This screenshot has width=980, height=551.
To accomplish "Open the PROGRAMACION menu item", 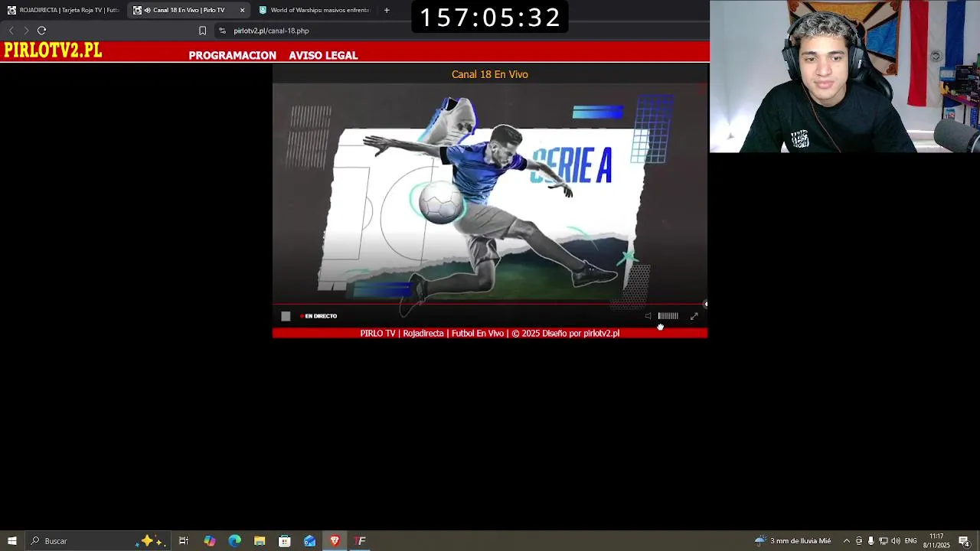I will [232, 55].
